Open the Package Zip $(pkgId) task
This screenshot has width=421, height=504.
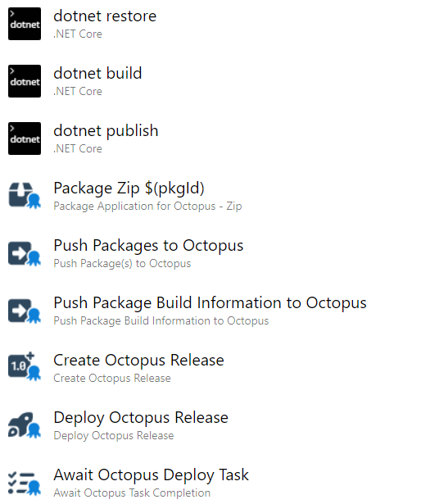click(129, 188)
